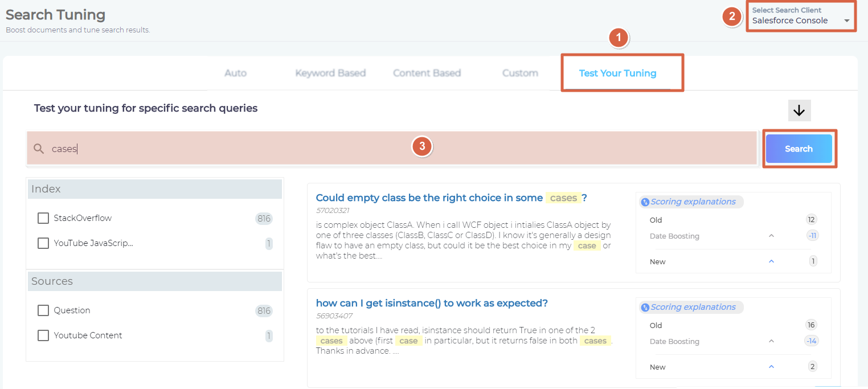Toggle the New score chevron in second result
Image resolution: width=868 pixels, height=389 pixels.
[x=771, y=367]
